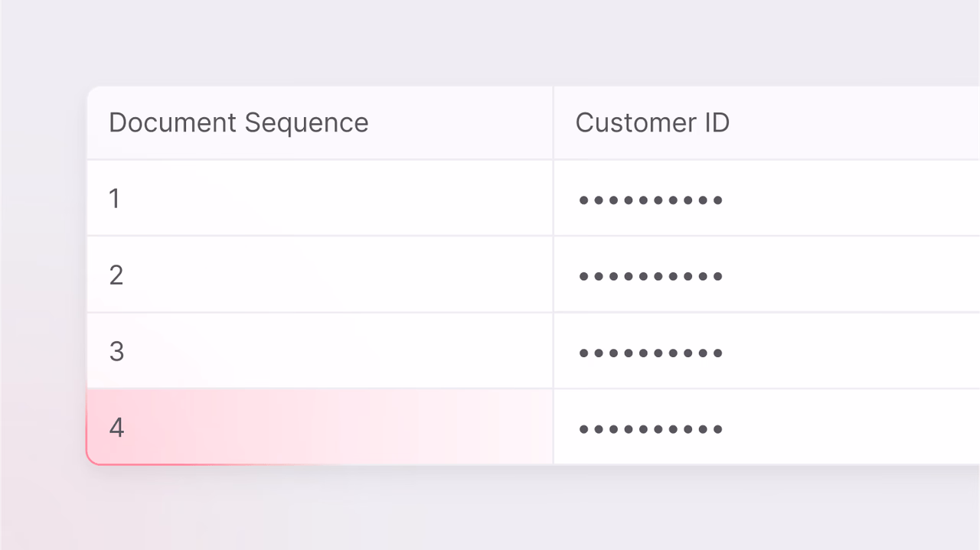Sort by the Document Sequence column header
Image resolution: width=980 pixels, height=550 pixels.
[320, 122]
